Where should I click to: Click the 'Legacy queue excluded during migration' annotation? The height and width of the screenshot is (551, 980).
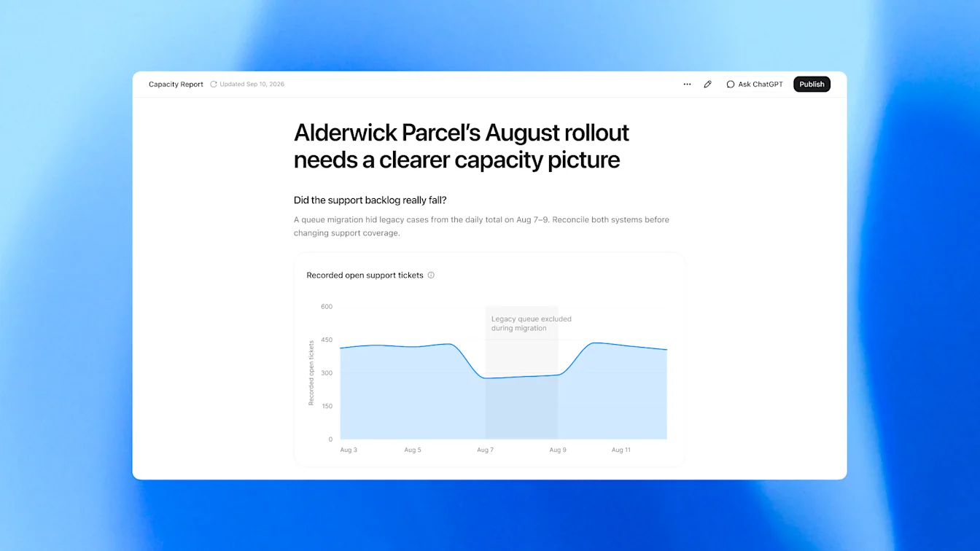click(x=531, y=324)
